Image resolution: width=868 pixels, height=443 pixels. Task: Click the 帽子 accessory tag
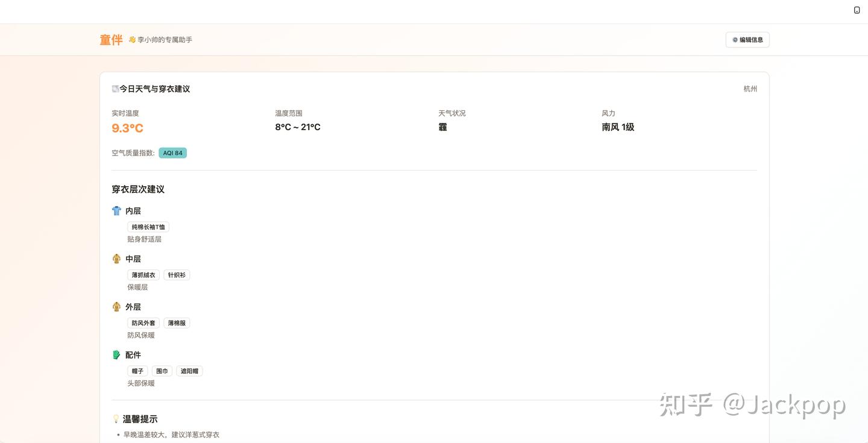coord(137,371)
